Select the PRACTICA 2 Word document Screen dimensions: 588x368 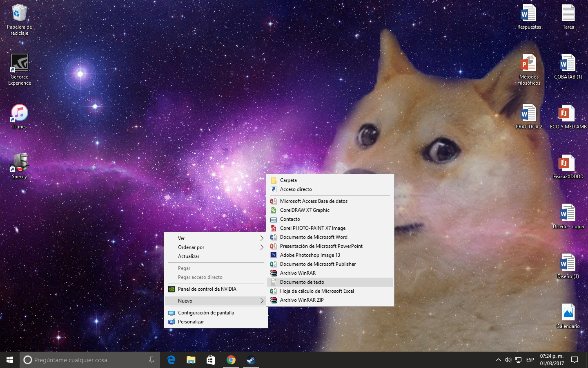click(x=529, y=117)
